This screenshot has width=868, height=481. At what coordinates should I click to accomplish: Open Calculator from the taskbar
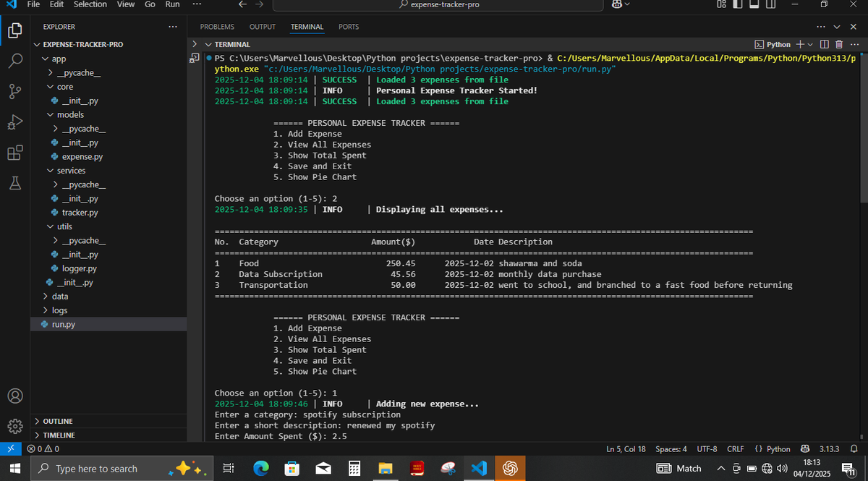tap(354, 469)
